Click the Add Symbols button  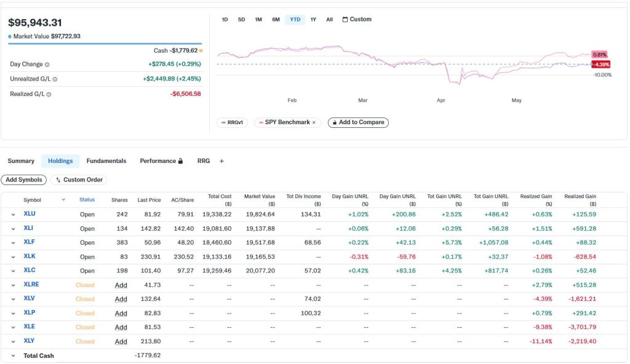click(24, 180)
